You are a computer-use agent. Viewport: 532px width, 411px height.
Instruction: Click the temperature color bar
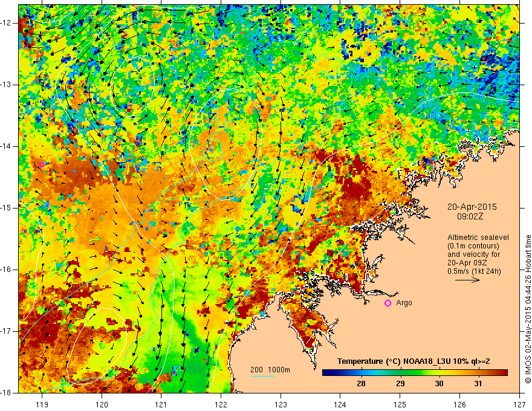point(415,373)
